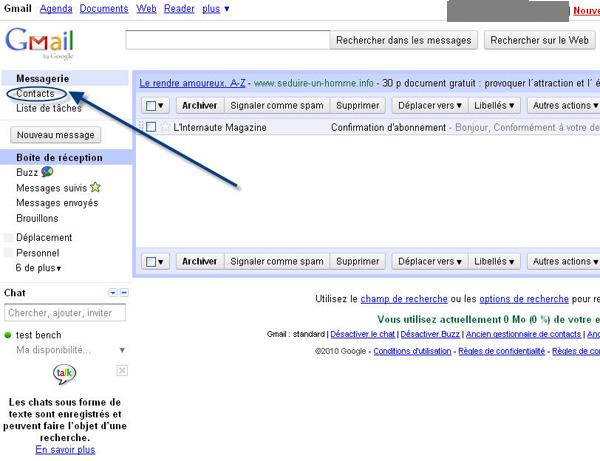
Task: Open top Autres actions dropdown
Action: (565, 106)
